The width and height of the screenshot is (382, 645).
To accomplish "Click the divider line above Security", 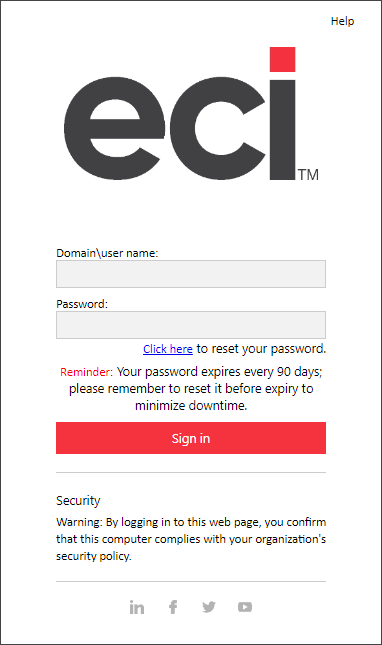I will pyautogui.click(x=191, y=473).
